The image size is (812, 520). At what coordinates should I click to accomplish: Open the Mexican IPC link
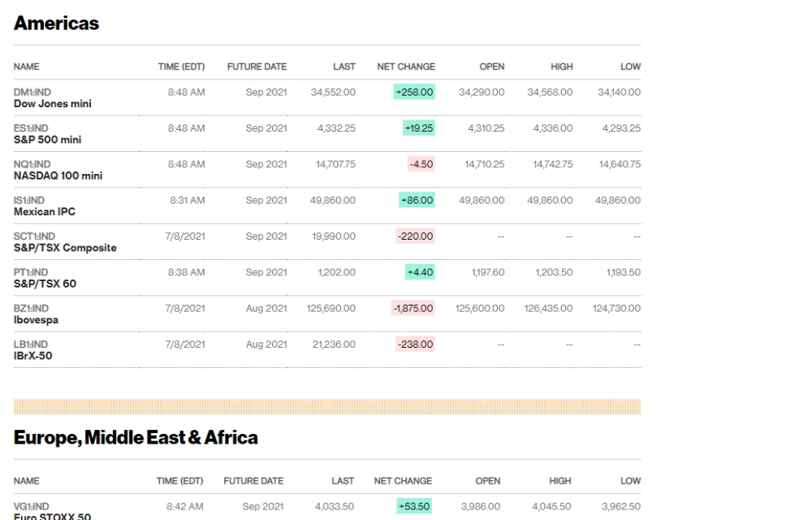point(45,212)
